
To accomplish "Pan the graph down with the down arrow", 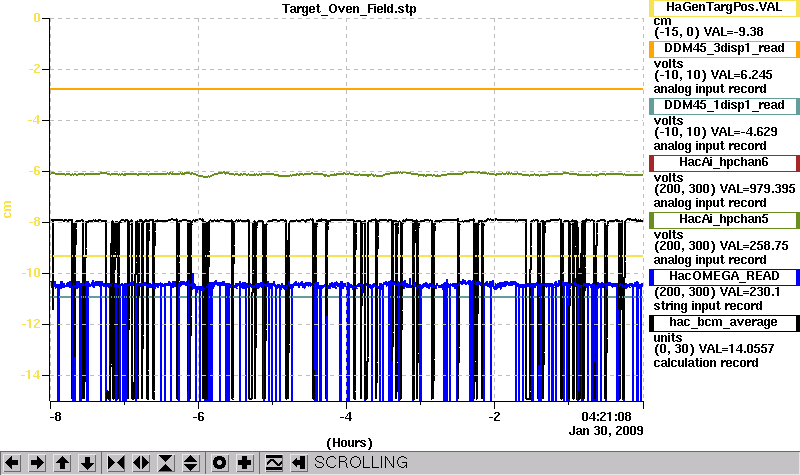I will pyautogui.click(x=87, y=463).
